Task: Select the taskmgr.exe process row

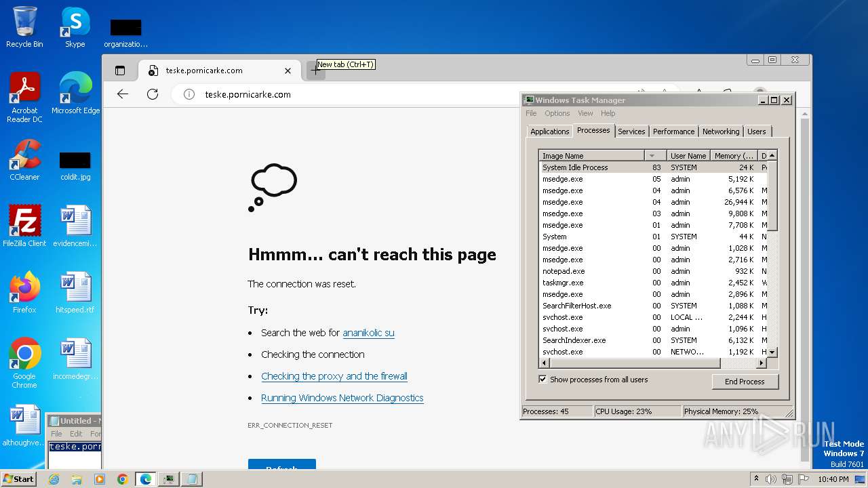Action: [653, 283]
